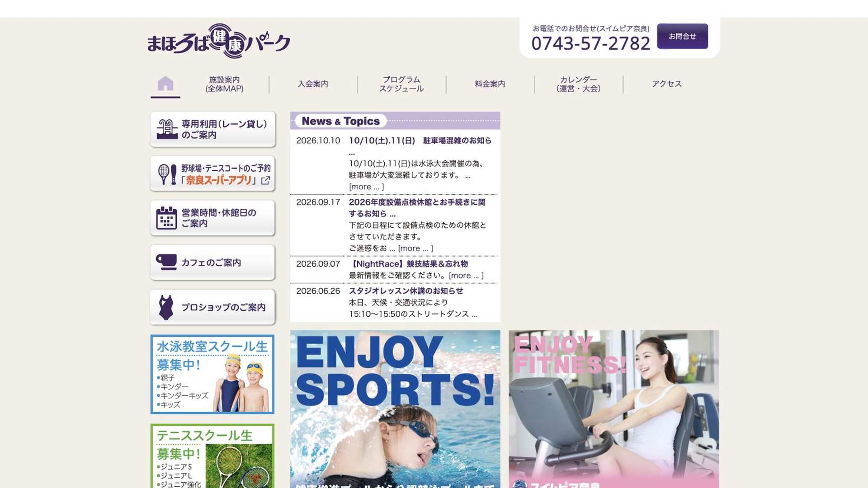Click the date 2026.09.07

tap(318, 264)
